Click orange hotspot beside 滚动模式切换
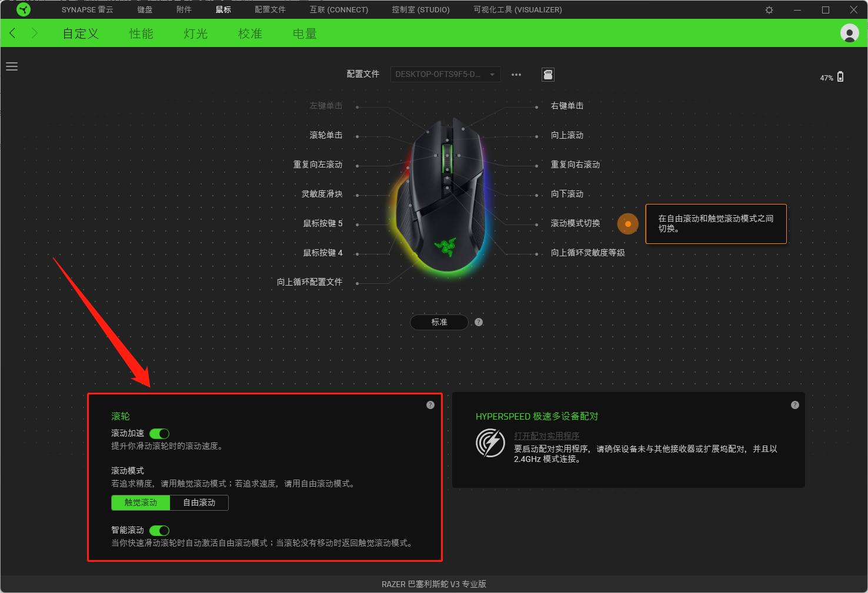This screenshot has width=868, height=593. tap(628, 224)
